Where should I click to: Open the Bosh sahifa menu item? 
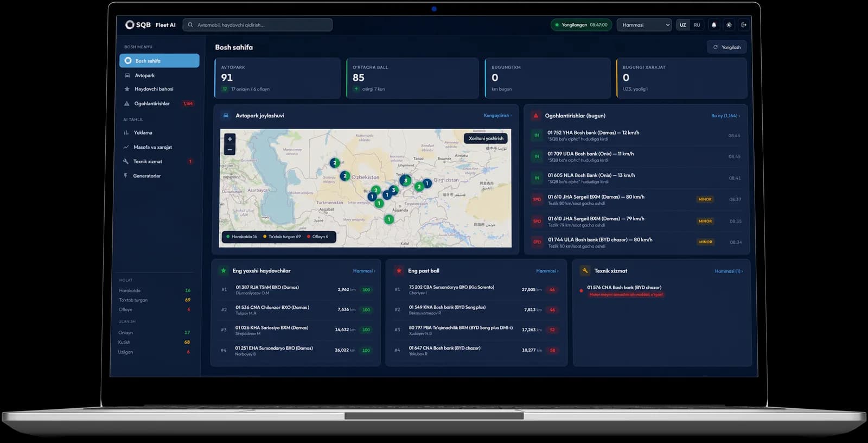coord(159,61)
